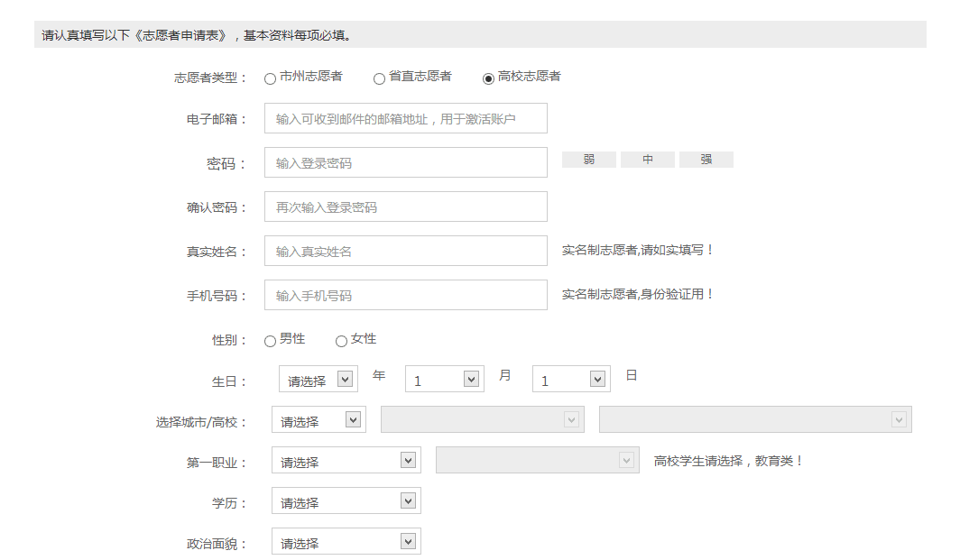Screen dimensions: 960x560
Task: Open the 第一职业 category dropdown
Action: coord(346,461)
